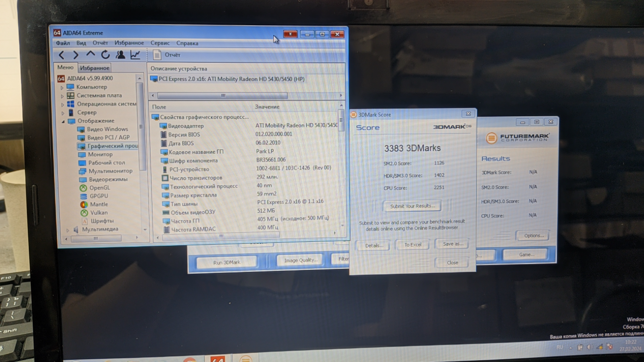Open Мультимонитор in the tree
Viewport: 644px width, 362px height.
[110, 171]
